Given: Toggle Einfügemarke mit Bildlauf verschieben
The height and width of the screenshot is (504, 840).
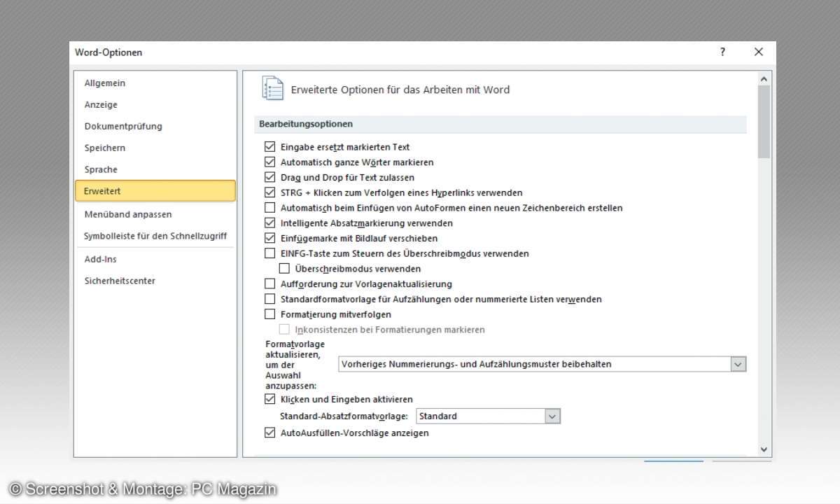Looking at the screenshot, I should tap(269, 239).
